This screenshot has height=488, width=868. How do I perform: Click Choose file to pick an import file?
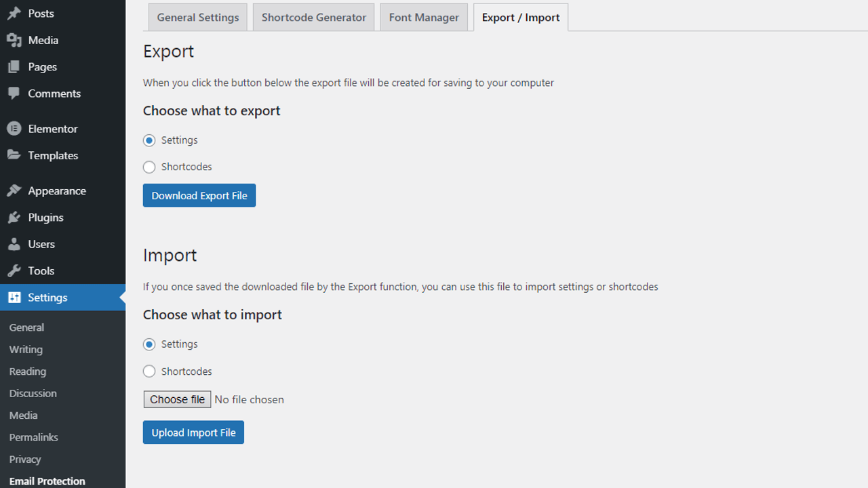coord(176,399)
